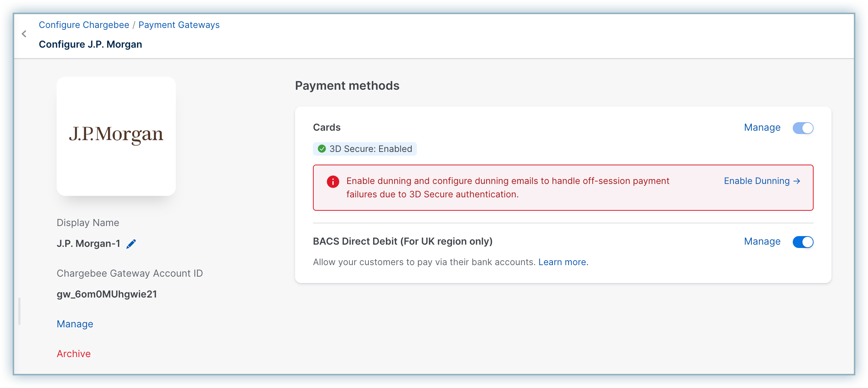Click the BACS Direct Debit heading
Viewport: 868px width, 388px height.
pos(403,241)
